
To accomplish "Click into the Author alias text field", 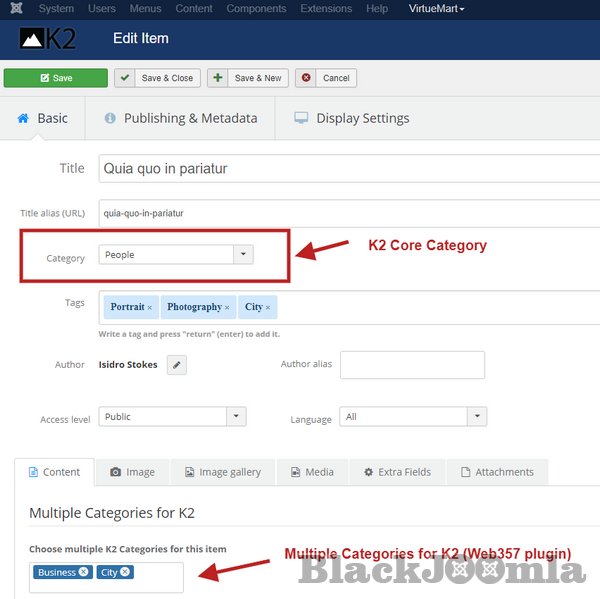I will click(412, 365).
